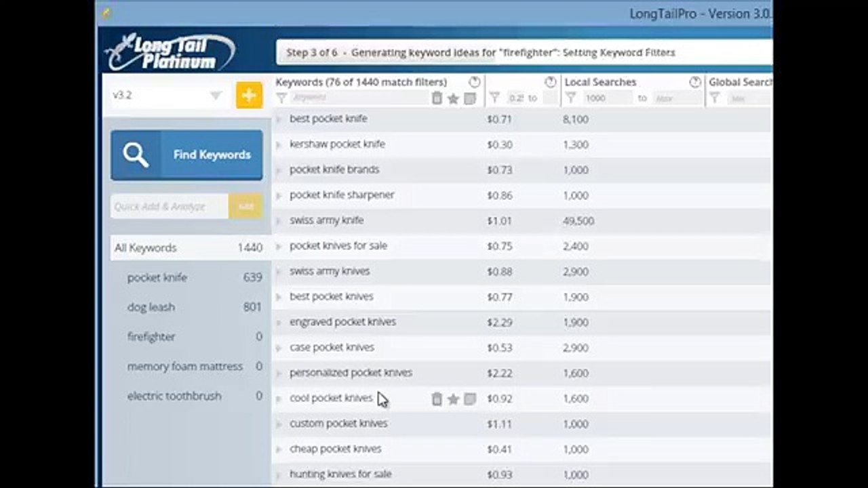Click the 'swiss army knives' keyword

[330, 271]
